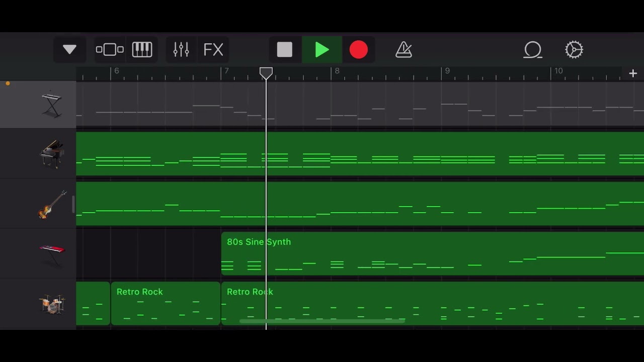Tap bar 8 on the ruler

337,71
